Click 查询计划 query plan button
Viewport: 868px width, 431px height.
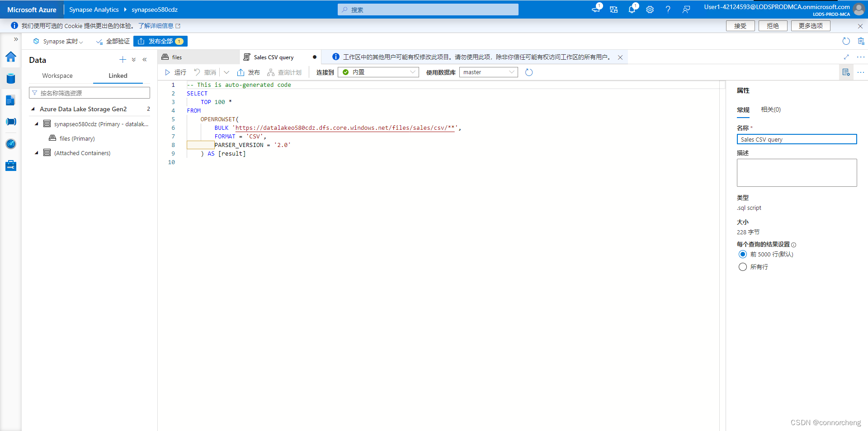point(284,72)
